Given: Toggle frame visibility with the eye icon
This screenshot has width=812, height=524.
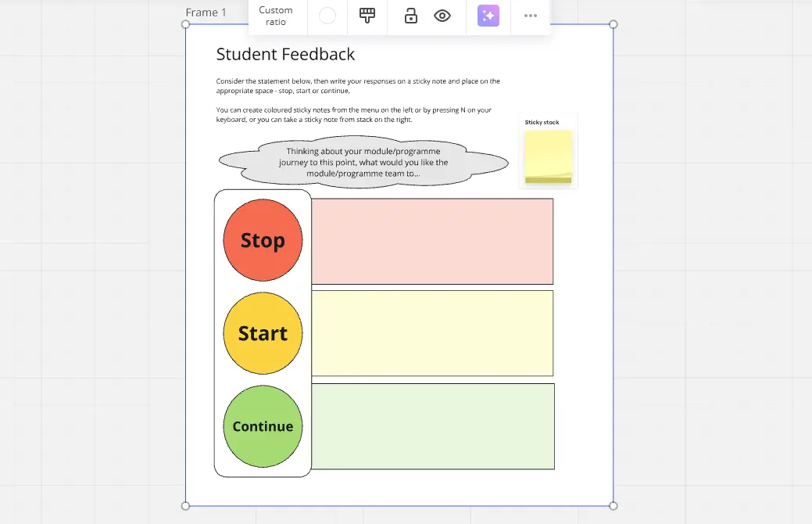Looking at the screenshot, I should 442,16.
